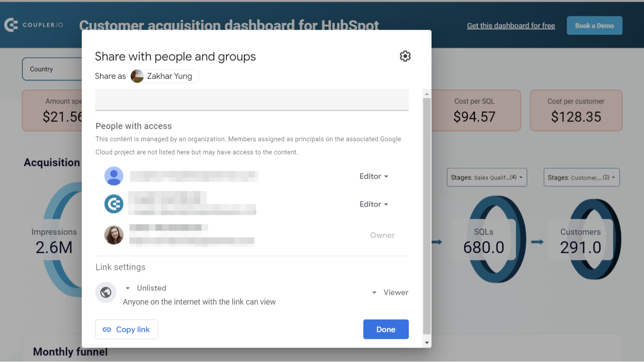
Task: Click the add people input field
Action: [252, 100]
